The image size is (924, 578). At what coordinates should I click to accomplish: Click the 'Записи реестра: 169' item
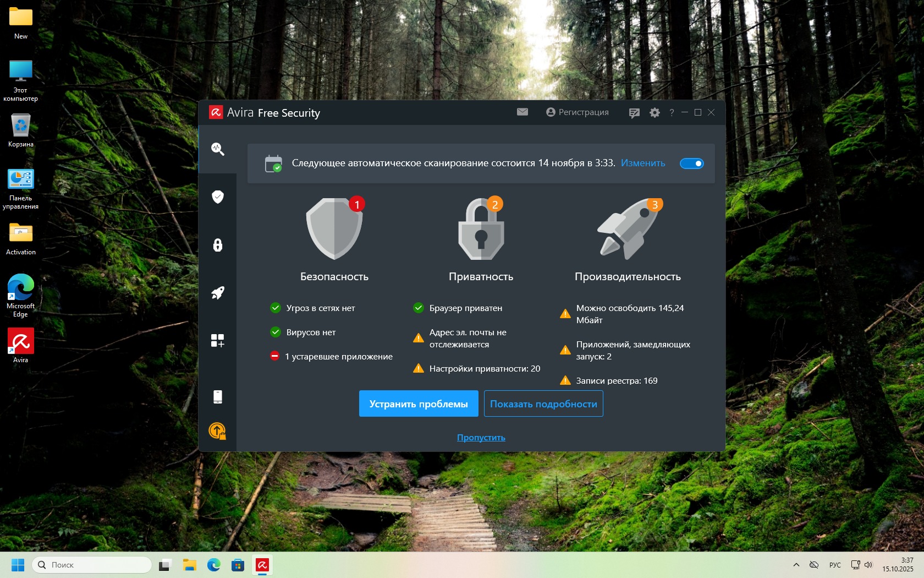tap(609, 381)
